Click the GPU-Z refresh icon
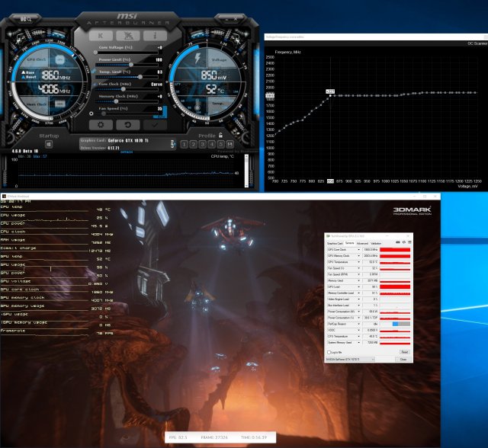This screenshot has height=448, width=488. pos(404,242)
